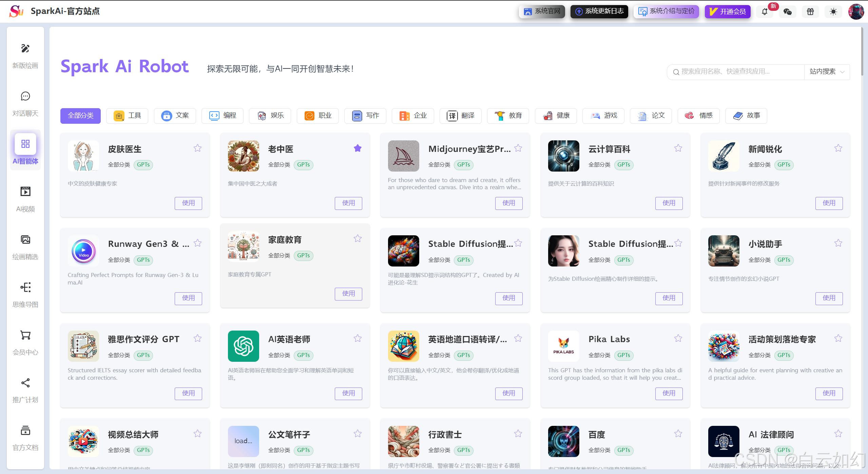868x474 pixels.
Task: Favorite the 云计算百科 card star
Action: [x=678, y=148]
